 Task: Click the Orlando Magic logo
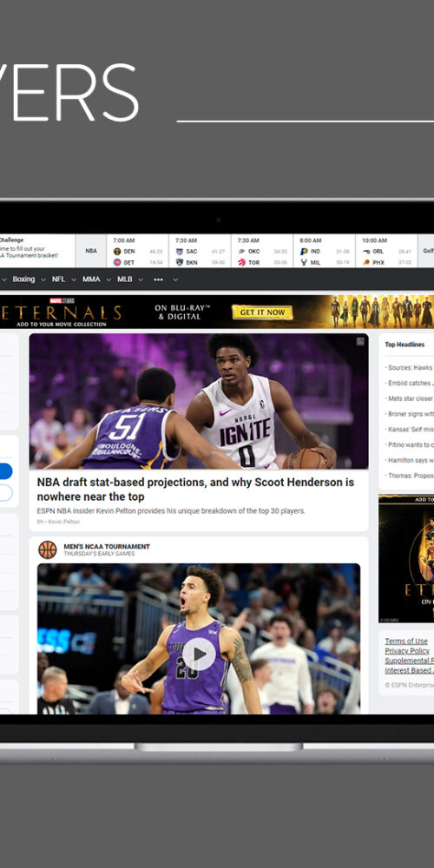(x=366, y=252)
